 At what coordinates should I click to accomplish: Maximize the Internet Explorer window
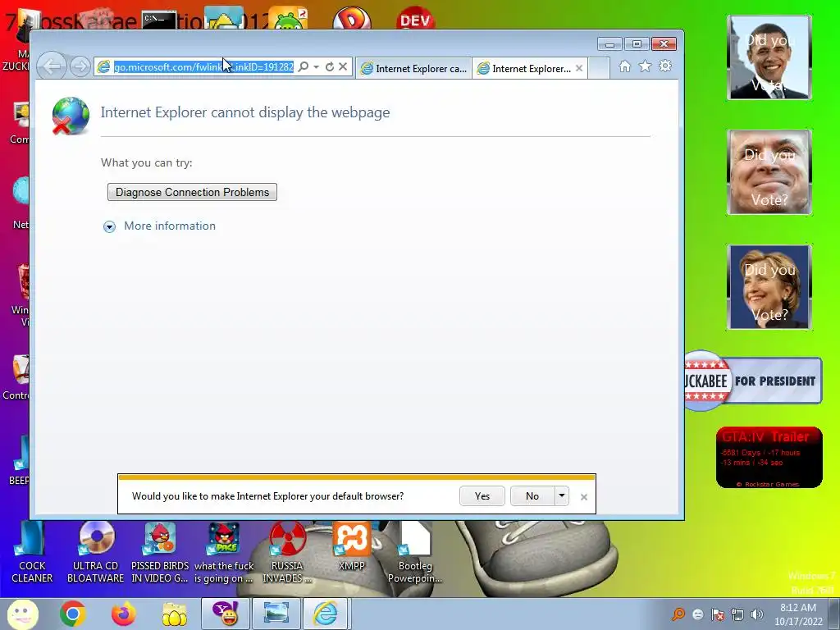(x=637, y=44)
